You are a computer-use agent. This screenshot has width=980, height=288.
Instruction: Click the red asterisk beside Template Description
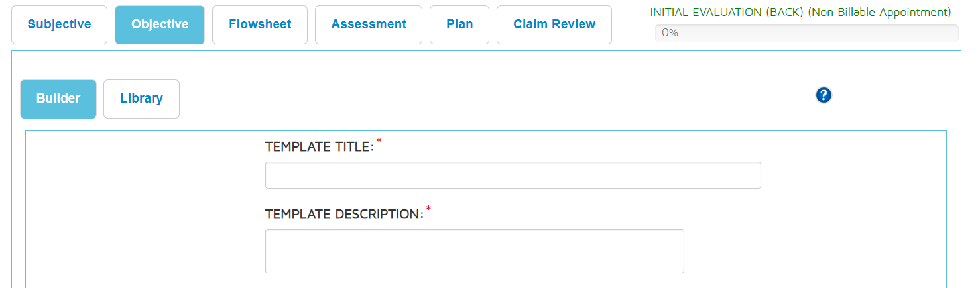428,209
